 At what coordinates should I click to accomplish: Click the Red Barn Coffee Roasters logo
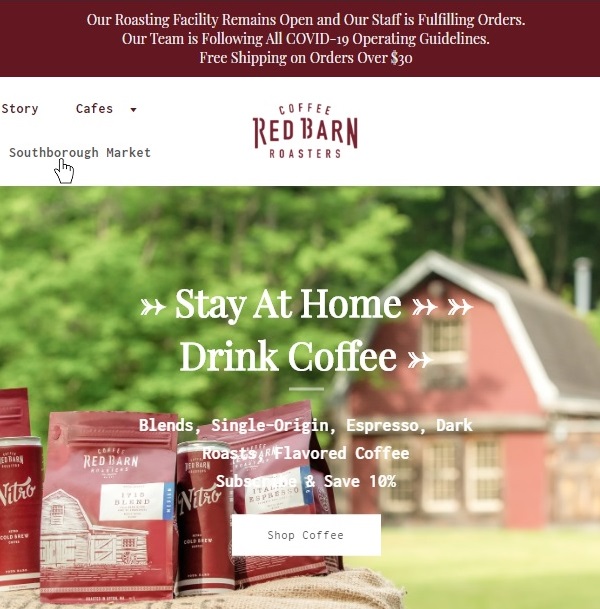point(305,131)
